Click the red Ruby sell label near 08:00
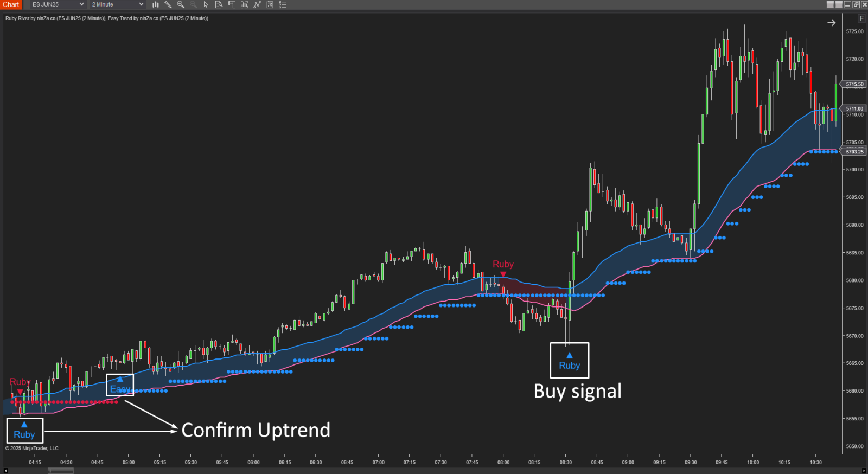Screen dimensions: 868x474 503,264
